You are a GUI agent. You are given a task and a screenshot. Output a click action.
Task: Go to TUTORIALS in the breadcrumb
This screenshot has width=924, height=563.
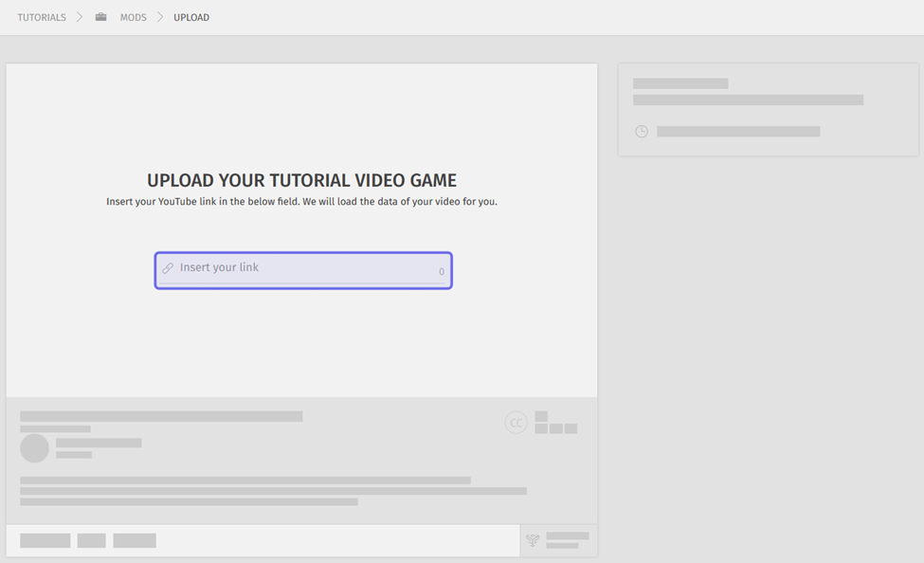(42, 17)
